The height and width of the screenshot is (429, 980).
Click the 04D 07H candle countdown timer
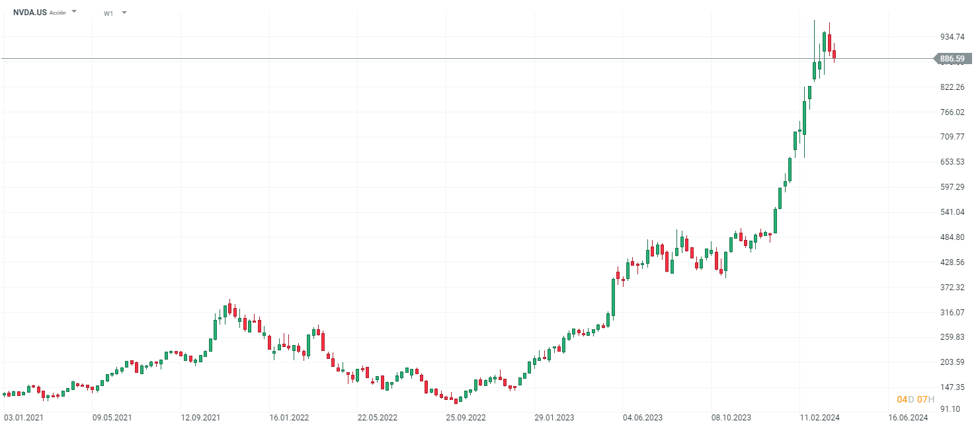point(915,399)
